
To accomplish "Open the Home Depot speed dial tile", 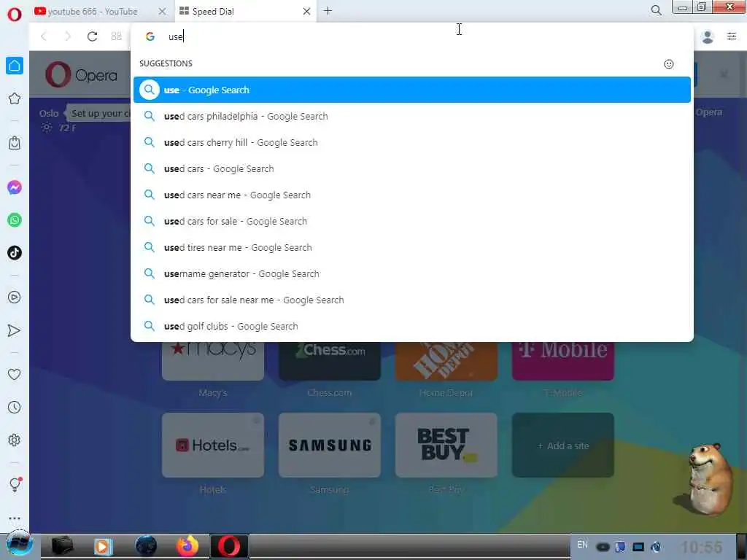I will (x=446, y=361).
